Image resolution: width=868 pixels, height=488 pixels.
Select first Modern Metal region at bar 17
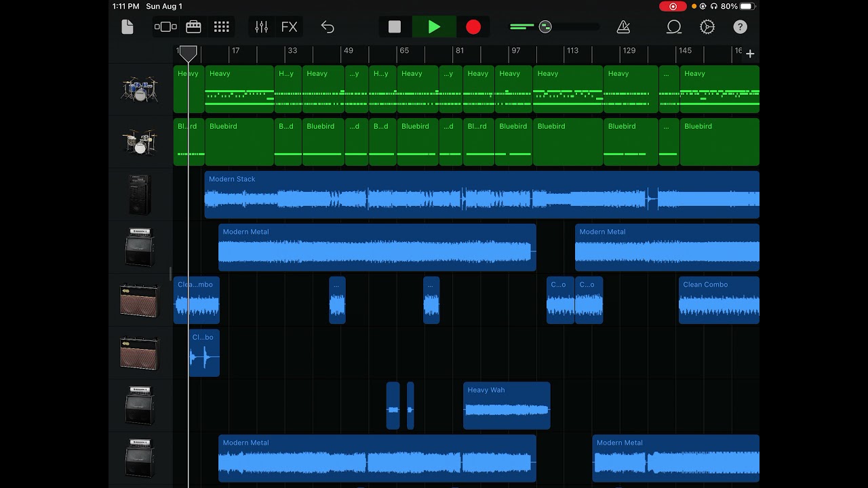point(377,247)
